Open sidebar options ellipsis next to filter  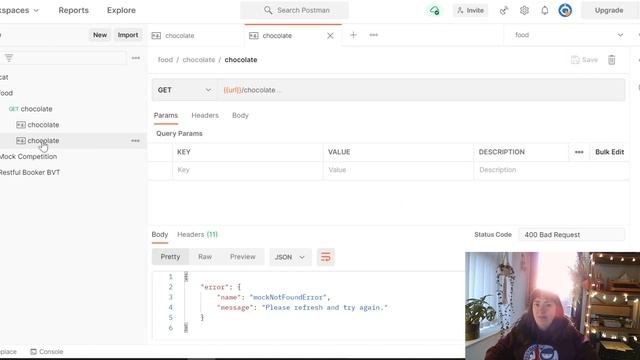[x=136, y=58]
